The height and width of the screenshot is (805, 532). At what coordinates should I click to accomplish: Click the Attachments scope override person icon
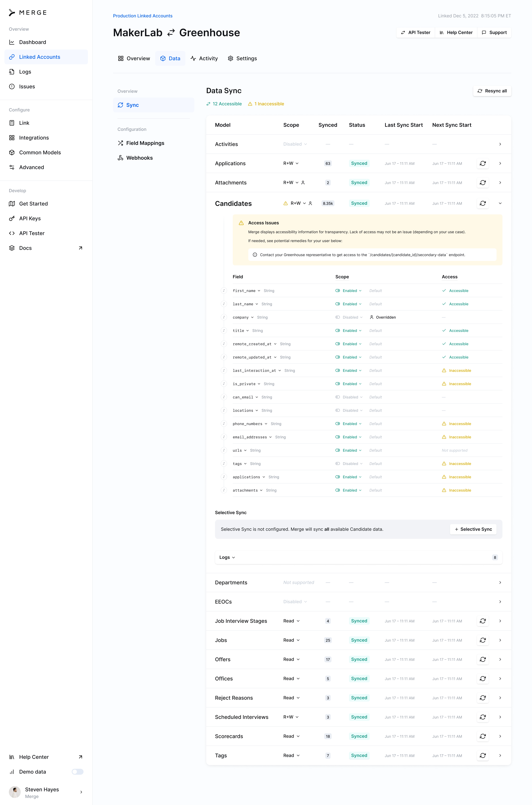[x=303, y=183]
